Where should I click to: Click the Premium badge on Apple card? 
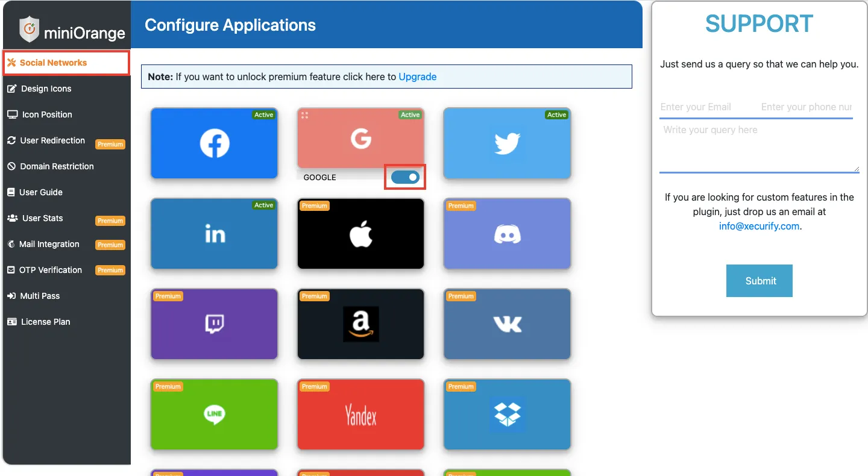pyautogui.click(x=314, y=205)
